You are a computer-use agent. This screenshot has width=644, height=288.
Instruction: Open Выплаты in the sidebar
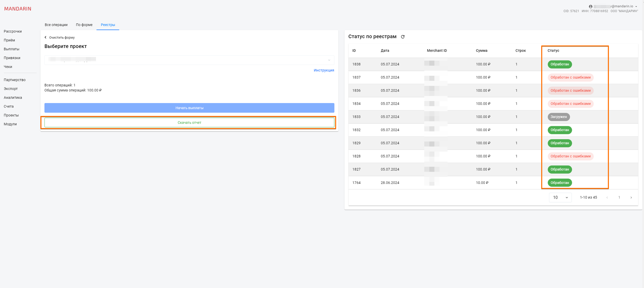12,49
